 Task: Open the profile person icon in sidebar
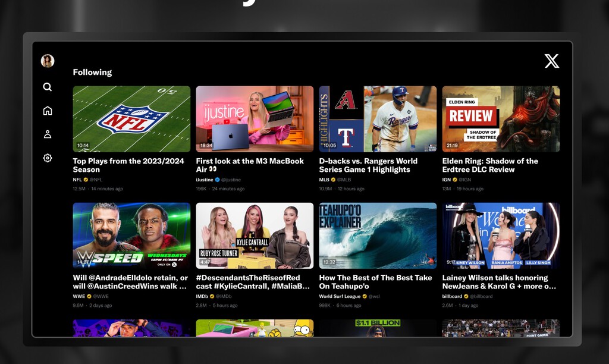48,134
